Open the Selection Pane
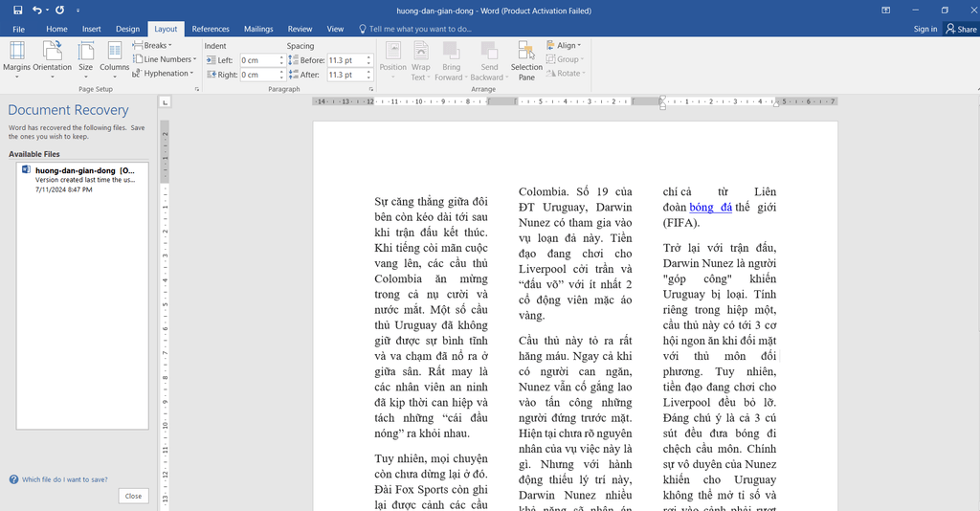 pos(526,60)
